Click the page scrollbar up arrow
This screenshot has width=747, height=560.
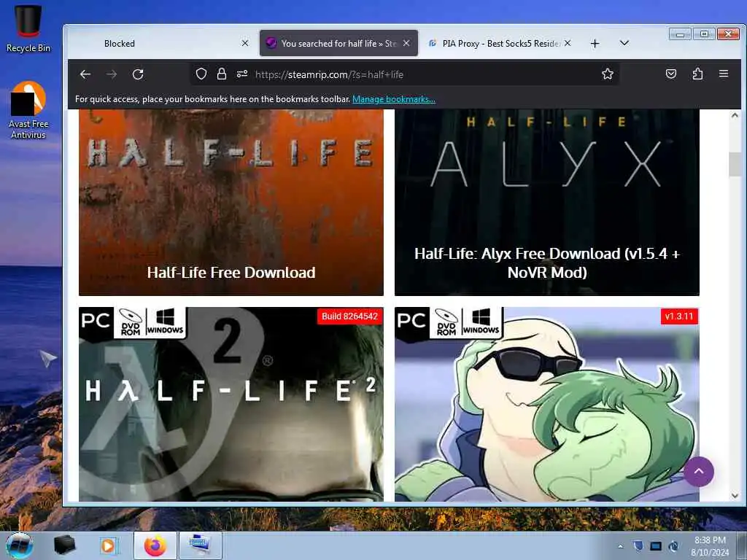pyautogui.click(x=735, y=115)
